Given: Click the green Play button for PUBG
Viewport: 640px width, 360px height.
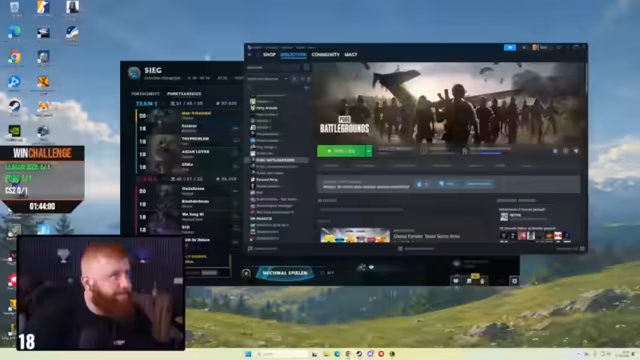Looking at the screenshot, I should click(341, 151).
